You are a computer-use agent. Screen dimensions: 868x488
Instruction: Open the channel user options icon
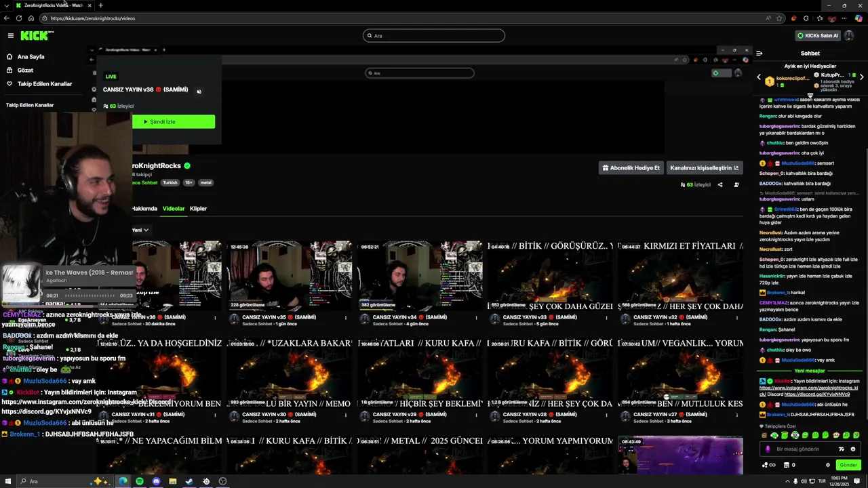pyautogui.click(x=736, y=184)
